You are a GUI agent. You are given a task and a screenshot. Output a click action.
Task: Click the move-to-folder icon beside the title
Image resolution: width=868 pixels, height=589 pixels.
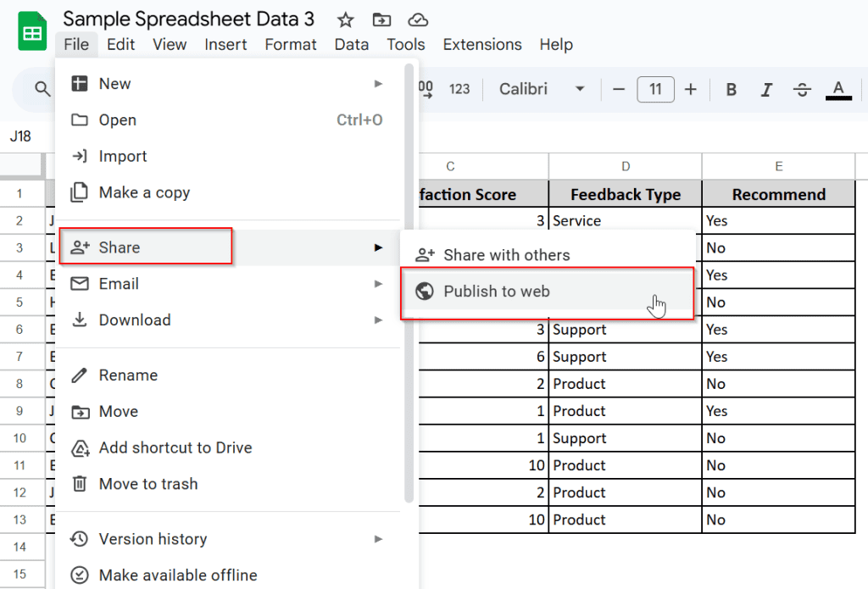point(381,19)
